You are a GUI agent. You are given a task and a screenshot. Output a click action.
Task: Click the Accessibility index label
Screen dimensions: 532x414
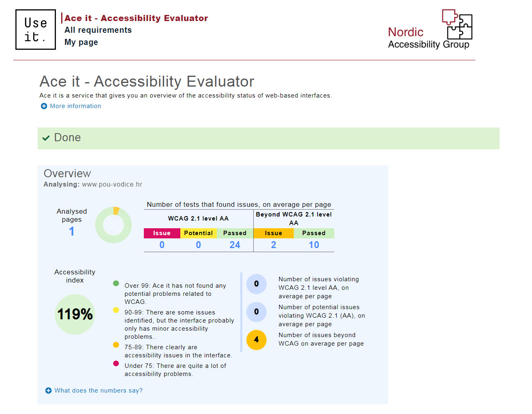click(x=75, y=276)
